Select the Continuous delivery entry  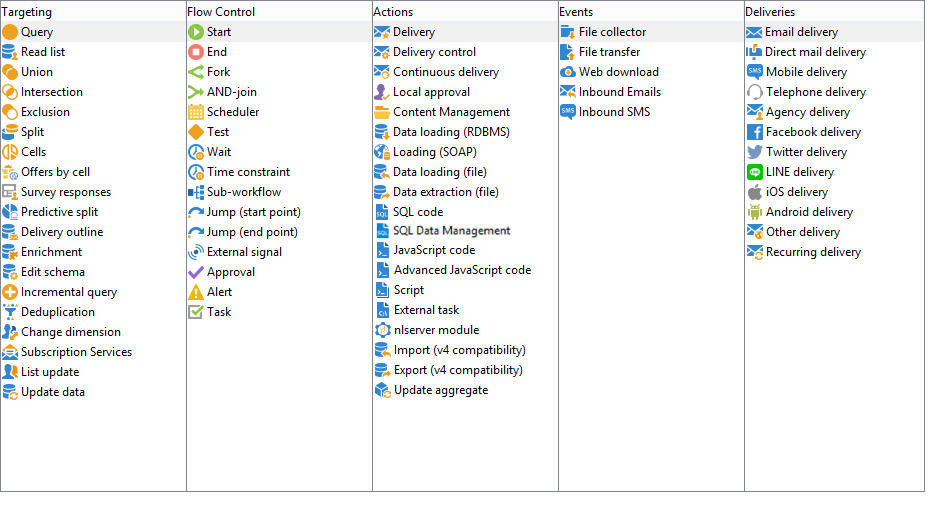pyautogui.click(x=446, y=72)
